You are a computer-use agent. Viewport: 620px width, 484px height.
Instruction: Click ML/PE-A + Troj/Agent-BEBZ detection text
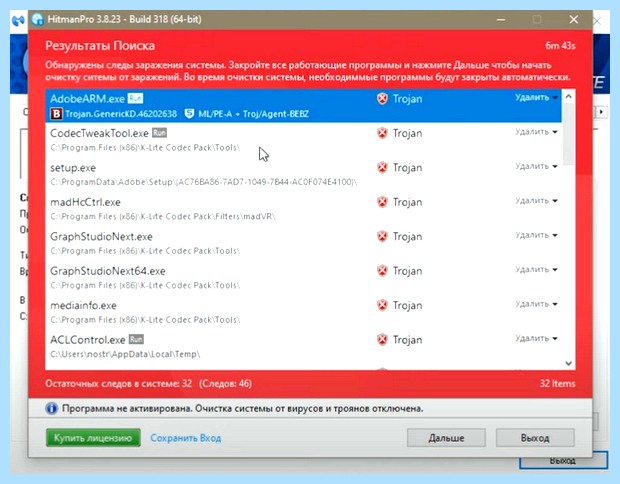[253, 114]
